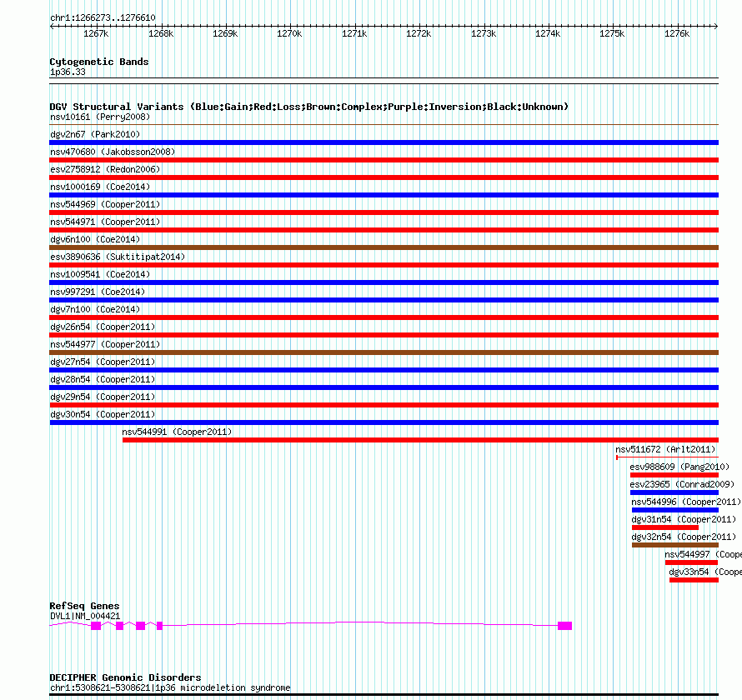
Task: Click the brown dgv32n54 (Cooper2011) bar
Action: coord(674,545)
